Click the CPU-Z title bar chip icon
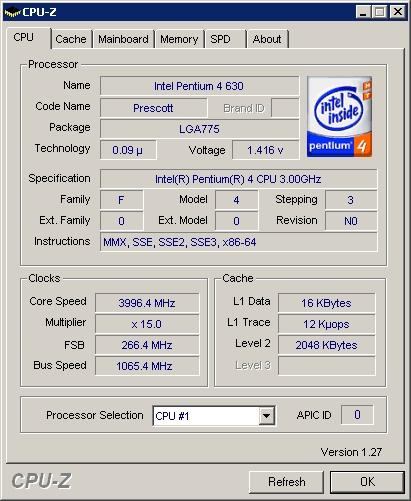Image resolution: width=411 pixels, height=501 pixels. tap(12, 13)
